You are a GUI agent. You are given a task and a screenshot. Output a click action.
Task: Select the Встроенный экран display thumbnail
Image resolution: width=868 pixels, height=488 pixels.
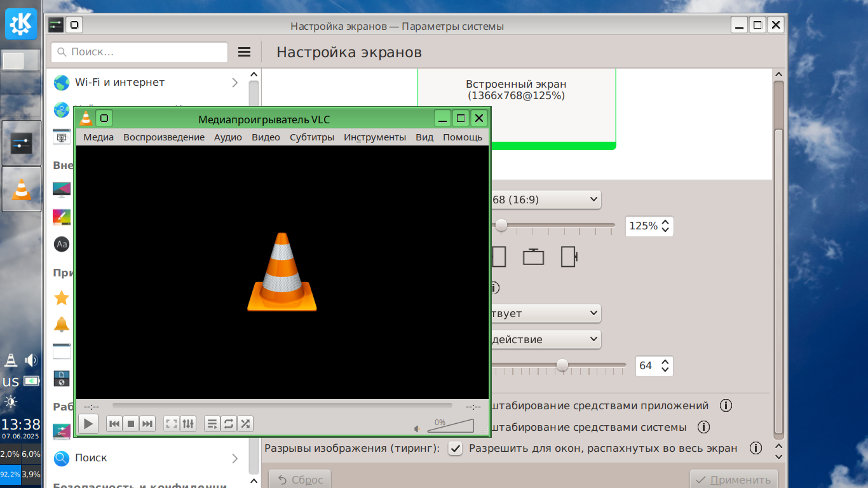pyautogui.click(x=516, y=108)
